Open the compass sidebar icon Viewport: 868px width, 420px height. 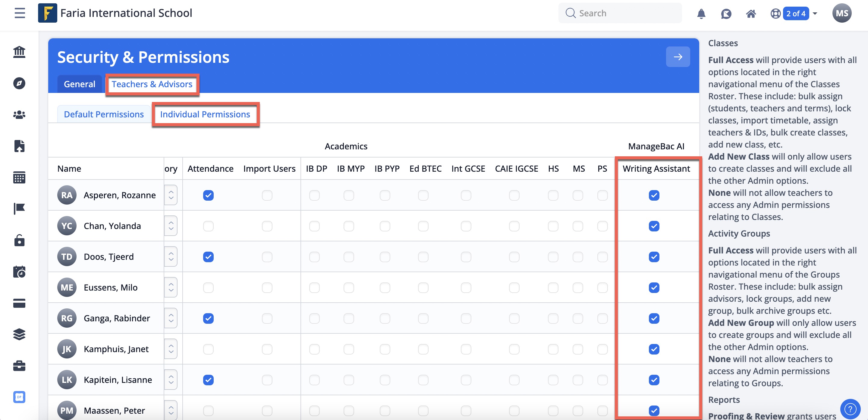pyautogui.click(x=19, y=83)
